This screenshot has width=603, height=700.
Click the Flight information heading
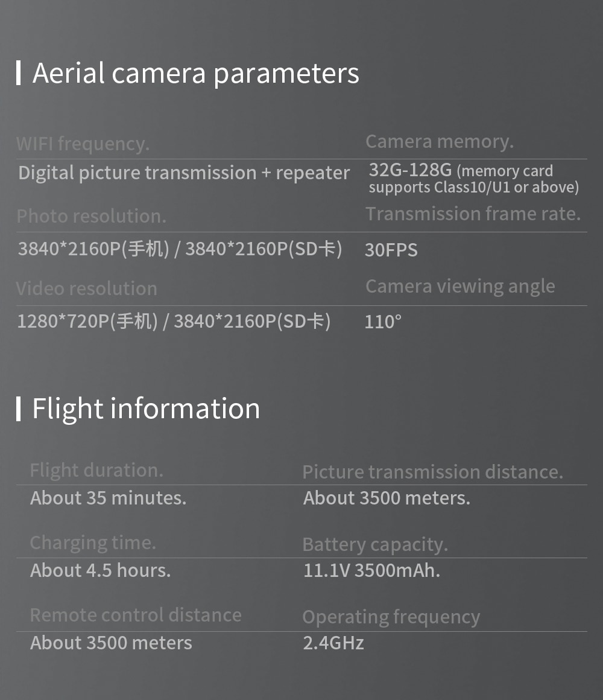pos(146,409)
